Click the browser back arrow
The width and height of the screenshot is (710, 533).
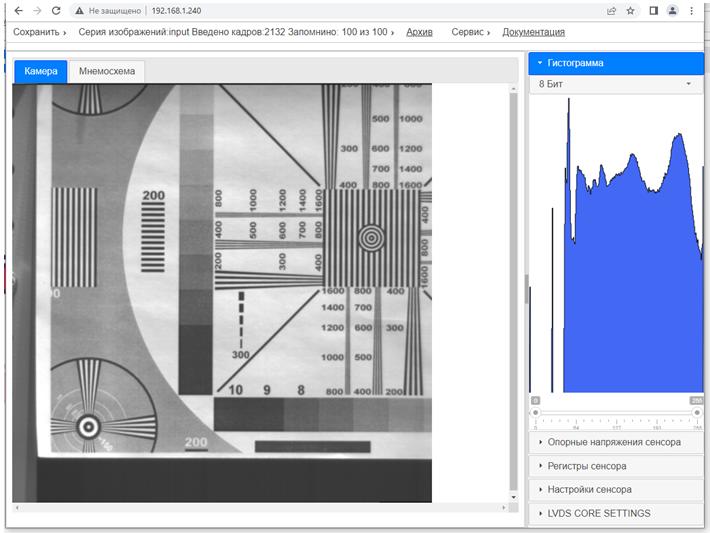point(17,10)
